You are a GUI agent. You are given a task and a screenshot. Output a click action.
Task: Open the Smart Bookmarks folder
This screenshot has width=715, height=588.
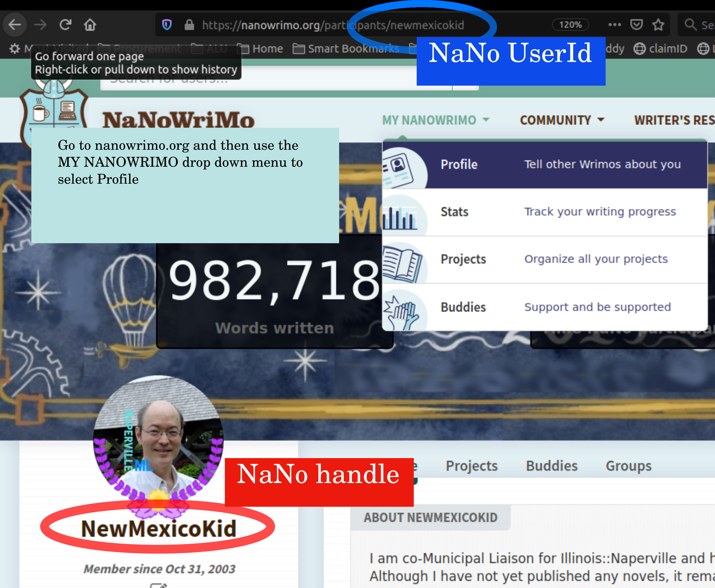click(x=346, y=49)
